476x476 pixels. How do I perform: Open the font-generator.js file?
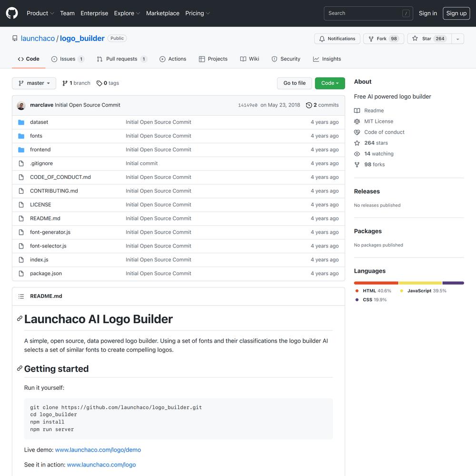(50, 232)
